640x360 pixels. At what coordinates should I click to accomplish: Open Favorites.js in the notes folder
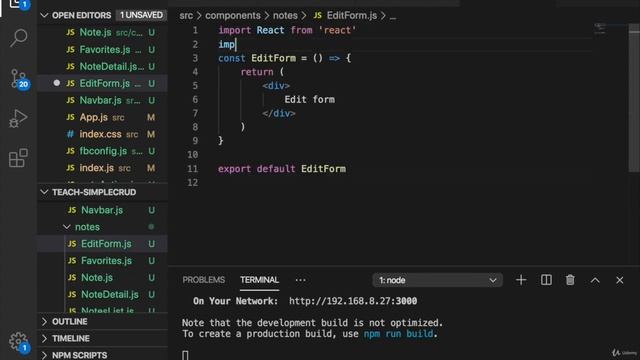tap(102, 260)
